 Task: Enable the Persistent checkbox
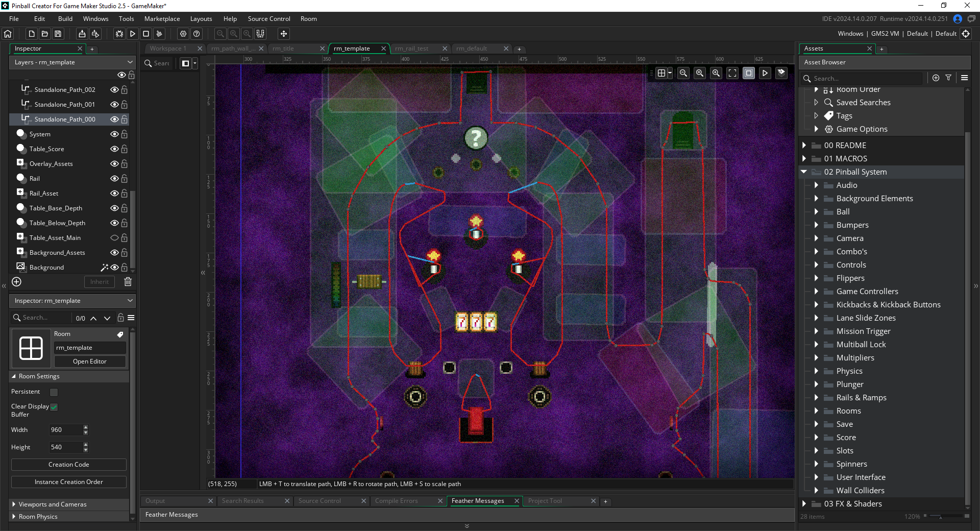(x=54, y=392)
